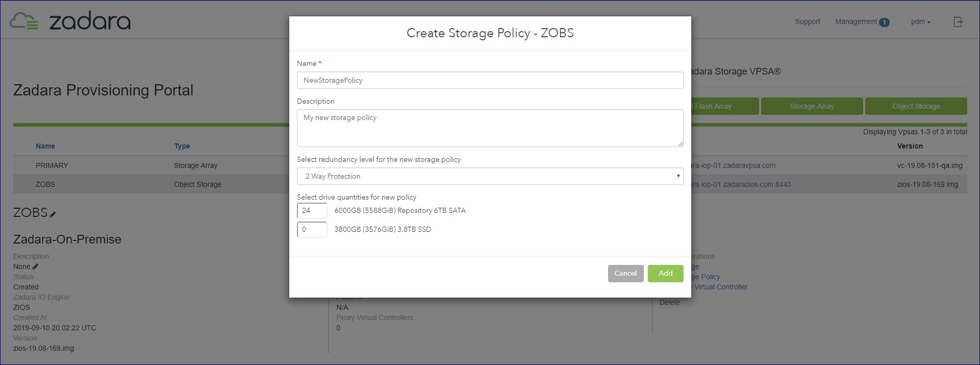The image size is (980, 365).
Task: Click the zadaravpsa.com link in PRIMARY row
Action: tap(734, 165)
